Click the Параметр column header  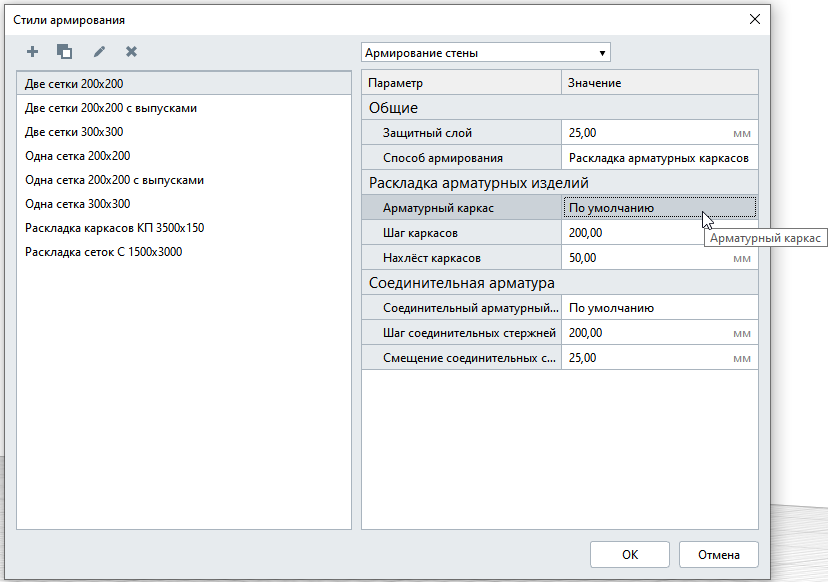[461, 83]
